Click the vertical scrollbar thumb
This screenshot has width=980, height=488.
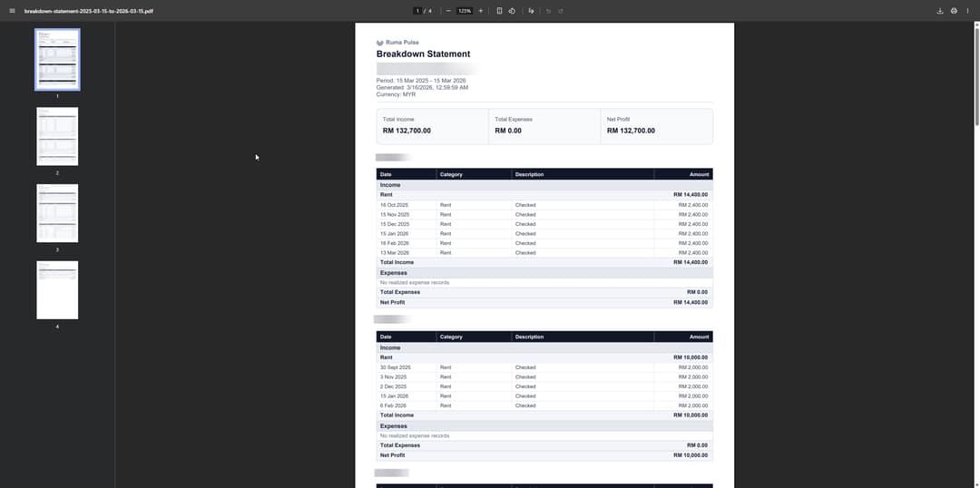click(977, 75)
